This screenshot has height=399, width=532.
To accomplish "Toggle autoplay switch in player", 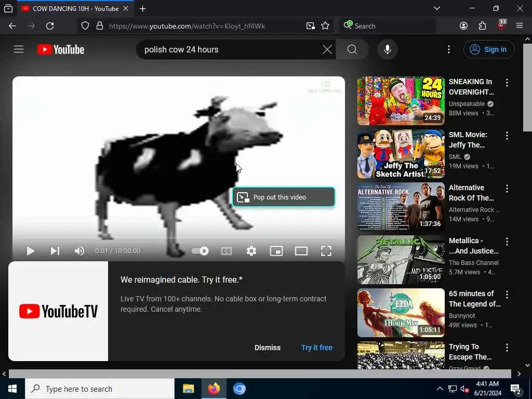I will (200, 251).
